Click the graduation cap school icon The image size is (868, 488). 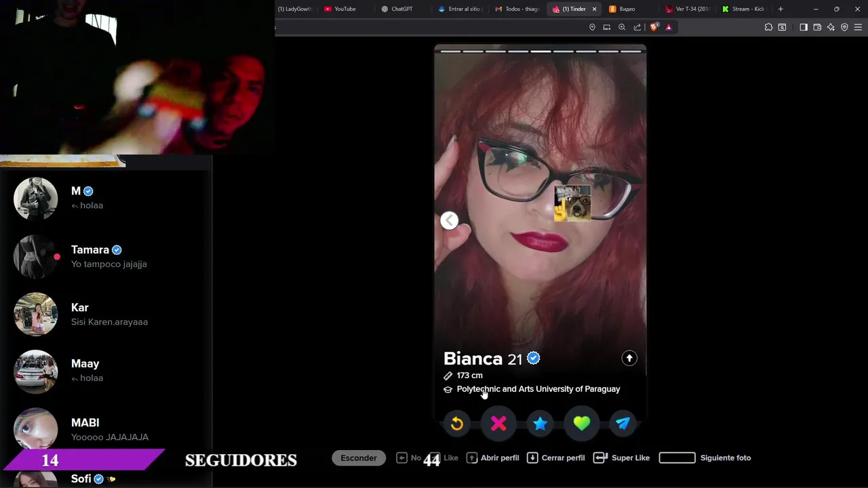tap(448, 390)
